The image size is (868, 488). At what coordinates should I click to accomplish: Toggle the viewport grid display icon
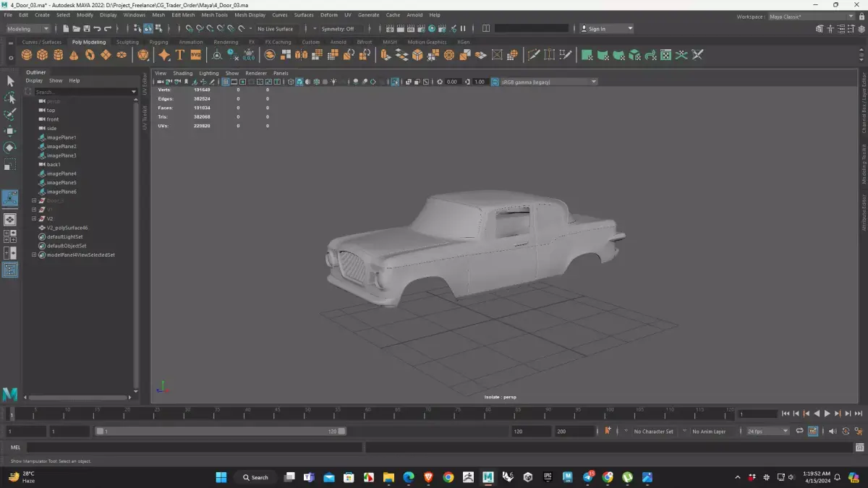click(226, 82)
